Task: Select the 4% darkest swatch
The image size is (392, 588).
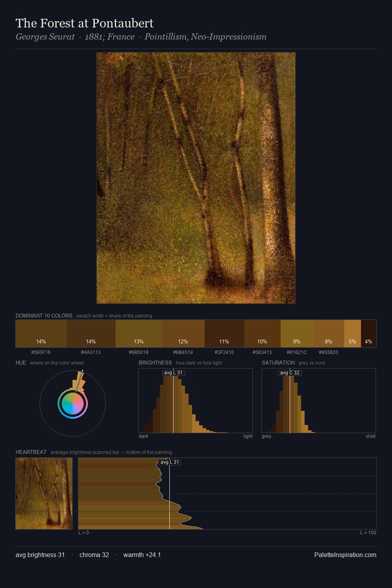Action: (368, 334)
